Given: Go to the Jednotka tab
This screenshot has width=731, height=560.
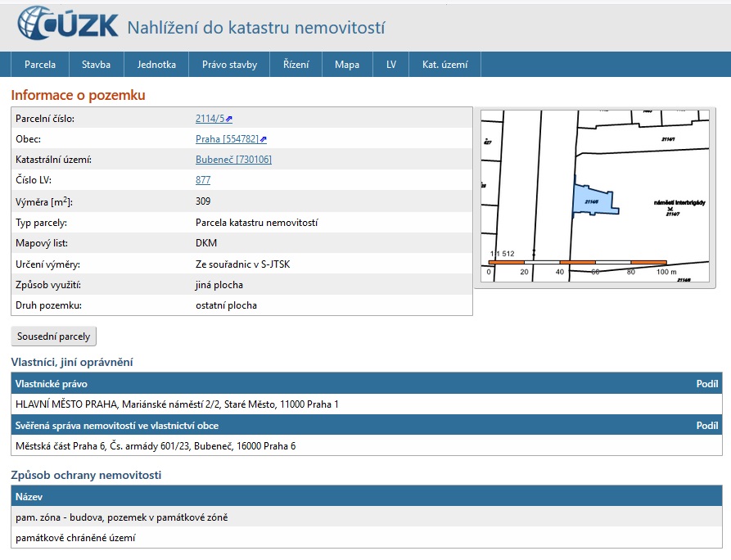Looking at the screenshot, I should coord(156,65).
